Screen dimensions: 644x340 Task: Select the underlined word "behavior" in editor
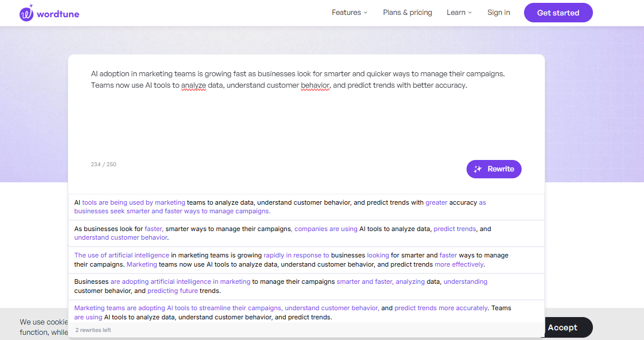coord(315,85)
